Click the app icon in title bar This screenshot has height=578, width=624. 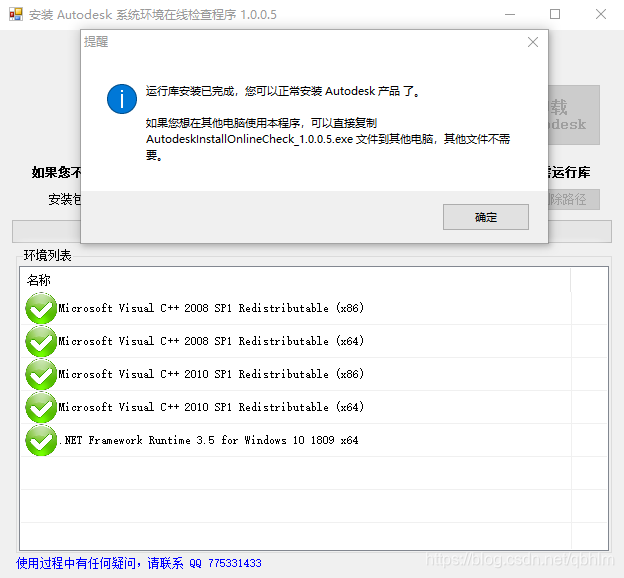16,14
